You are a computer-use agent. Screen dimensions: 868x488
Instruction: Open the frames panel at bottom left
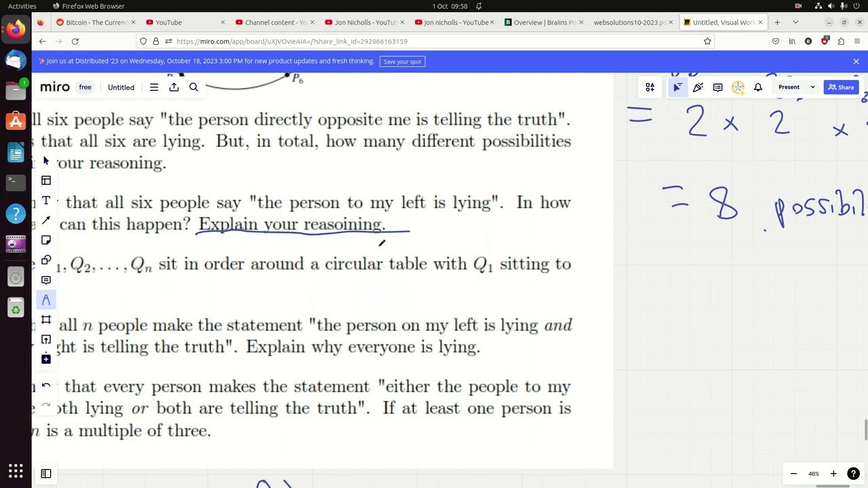[x=46, y=474]
